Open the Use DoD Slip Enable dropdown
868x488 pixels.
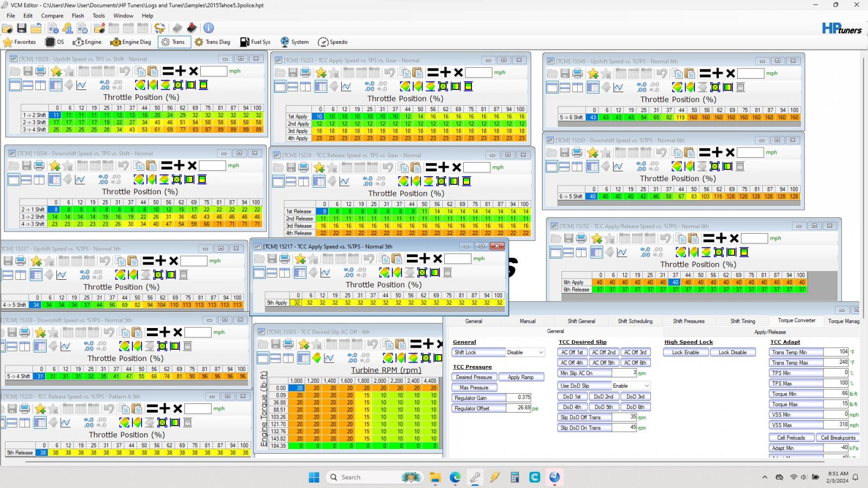tap(630, 386)
